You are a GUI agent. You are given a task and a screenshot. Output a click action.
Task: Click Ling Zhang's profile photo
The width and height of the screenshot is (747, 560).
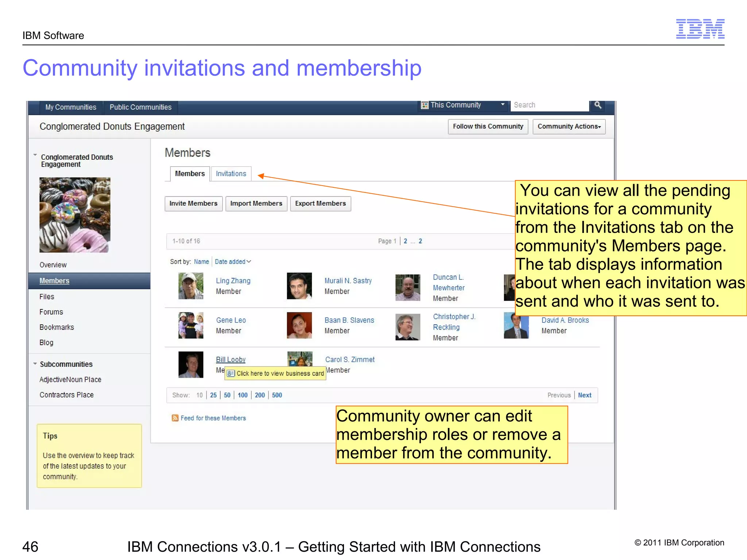(x=191, y=286)
